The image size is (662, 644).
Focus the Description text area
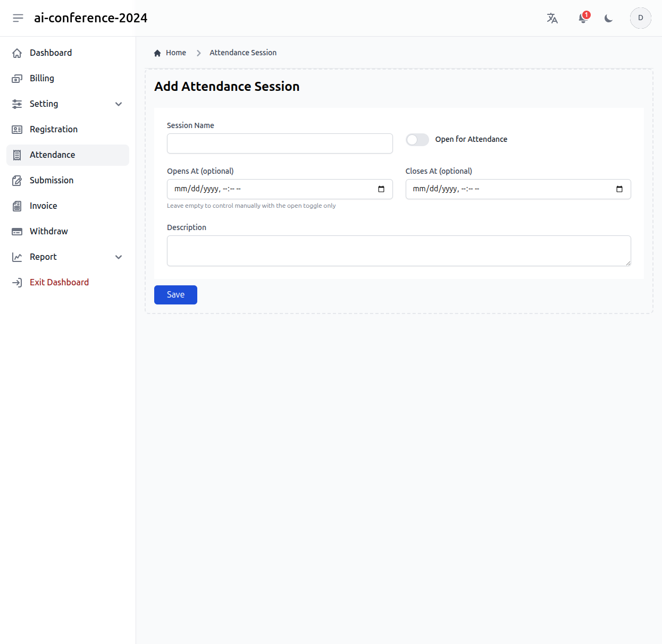click(x=399, y=251)
